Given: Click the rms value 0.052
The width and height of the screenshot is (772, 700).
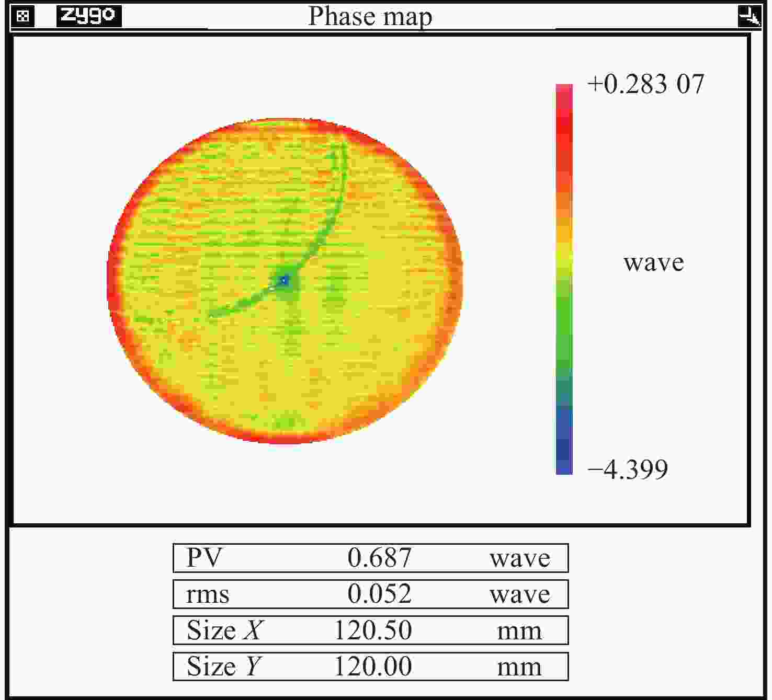Looking at the screenshot, I should tap(379, 594).
